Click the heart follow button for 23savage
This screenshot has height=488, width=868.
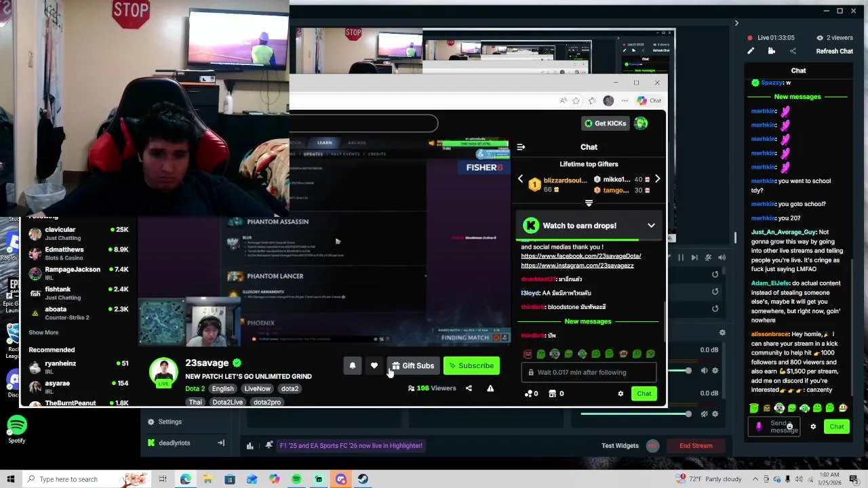[374, 366]
